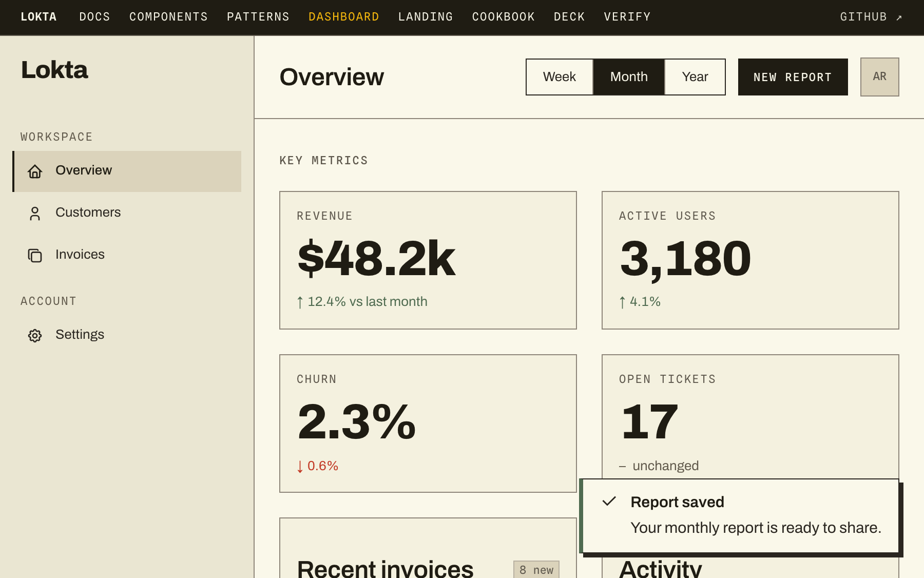Open the GITHUB link
The width and height of the screenshot is (924, 578).
(x=871, y=17)
